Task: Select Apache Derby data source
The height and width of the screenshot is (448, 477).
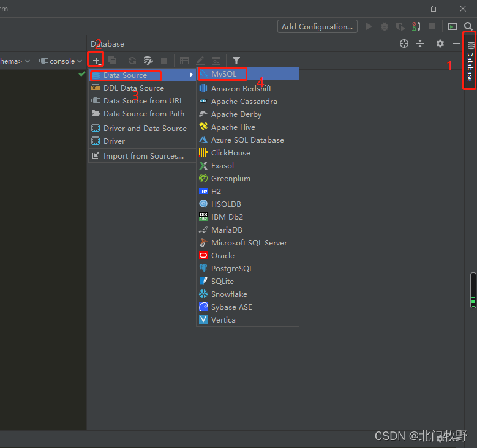Action: (247, 114)
